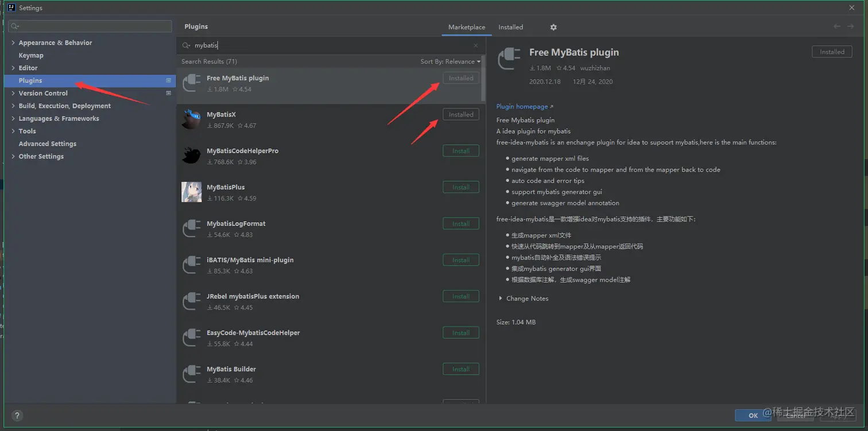Focus the settings search field at top left
This screenshot has height=431, width=868.
click(90, 26)
